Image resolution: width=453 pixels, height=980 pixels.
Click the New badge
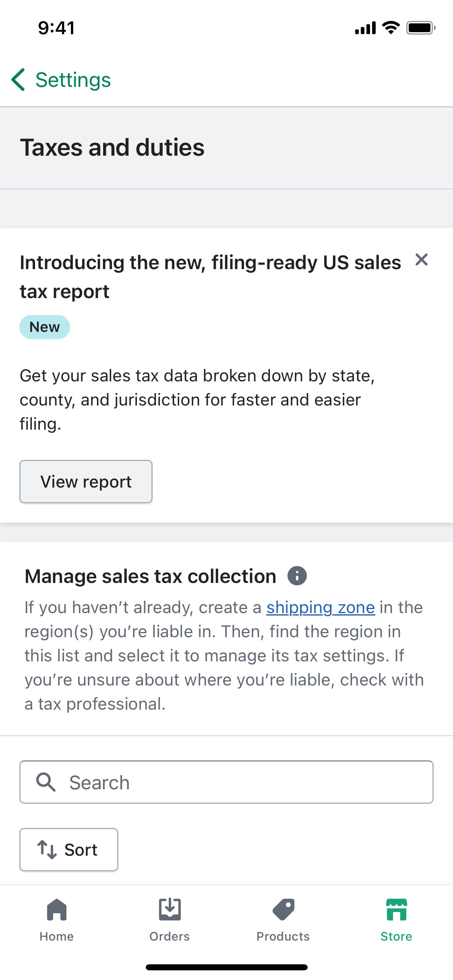(x=45, y=327)
